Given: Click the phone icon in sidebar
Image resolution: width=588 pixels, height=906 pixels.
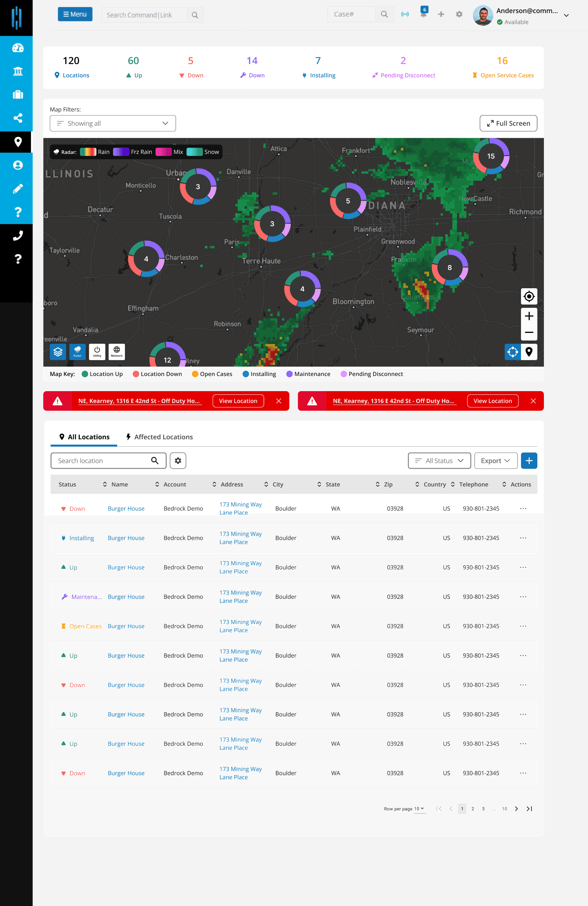Looking at the screenshot, I should click(x=17, y=236).
